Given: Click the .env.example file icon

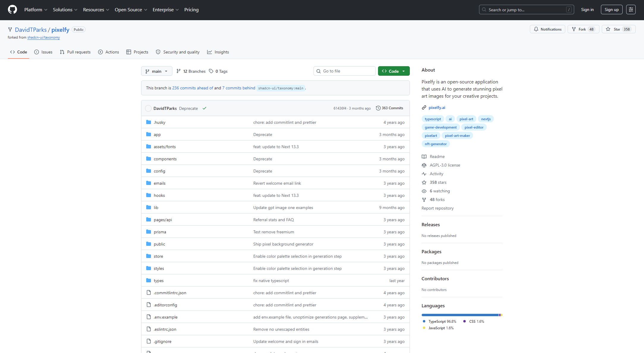Looking at the screenshot, I should (x=149, y=317).
